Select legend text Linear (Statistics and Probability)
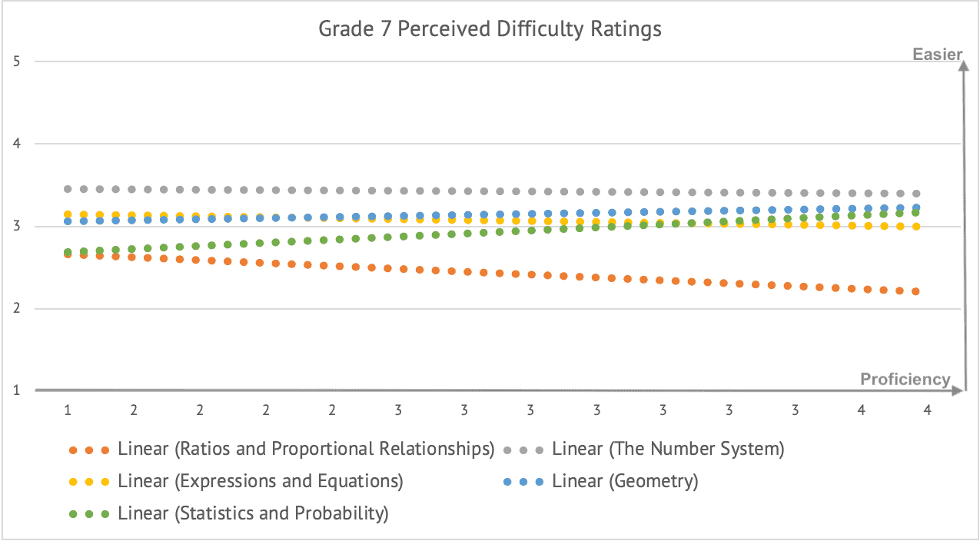 pos(253,514)
